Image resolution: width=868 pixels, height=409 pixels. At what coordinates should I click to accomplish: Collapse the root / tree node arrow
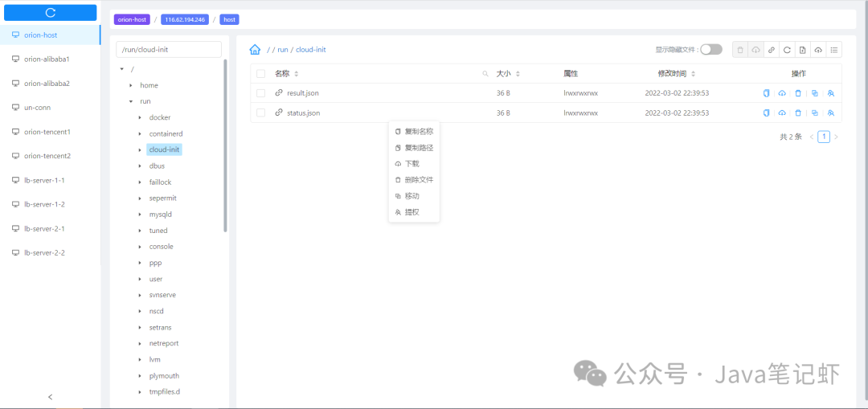tap(122, 69)
